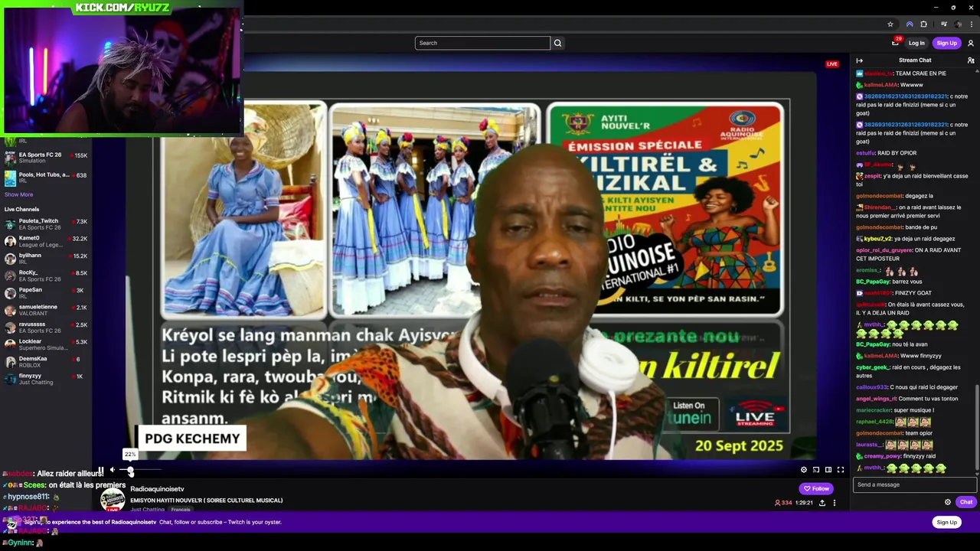Open samueletienne live channel
This screenshot has width=980, height=551.
tap(46, 310)
